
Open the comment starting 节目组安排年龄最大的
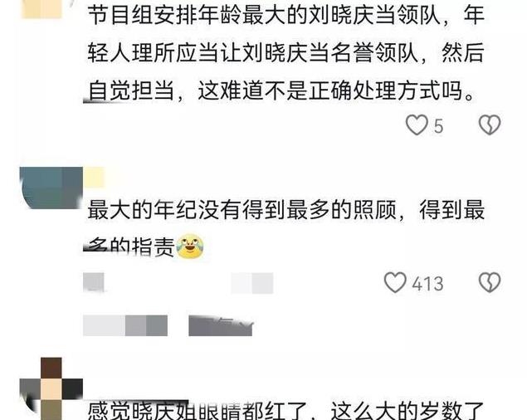[x=285, y=52]
